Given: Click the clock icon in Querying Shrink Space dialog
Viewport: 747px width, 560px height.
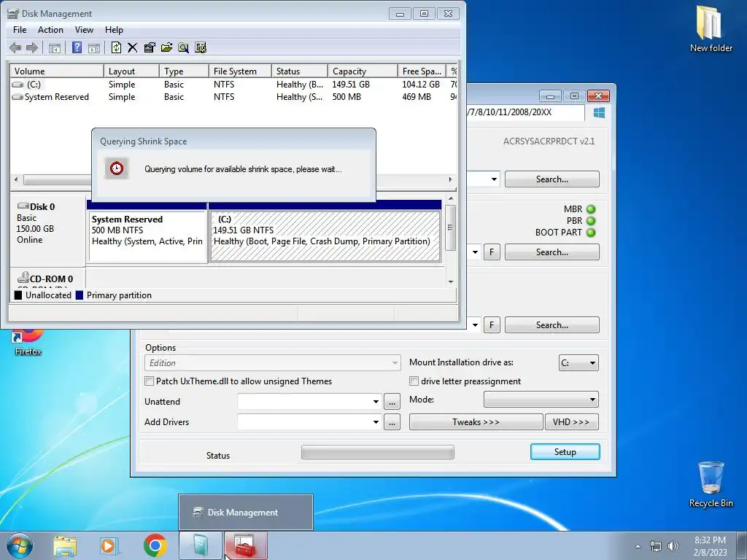Looking at the screenshot, I should [x=117, y=168].
